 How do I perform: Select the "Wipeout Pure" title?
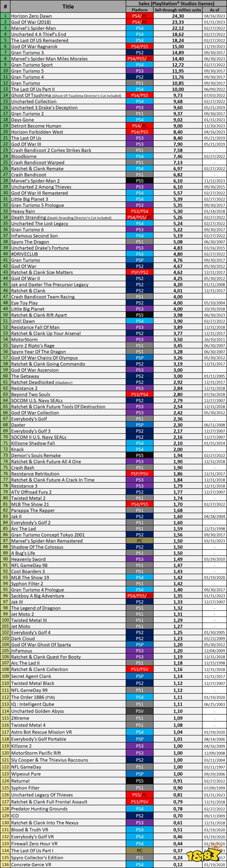[x=26, y=774]
